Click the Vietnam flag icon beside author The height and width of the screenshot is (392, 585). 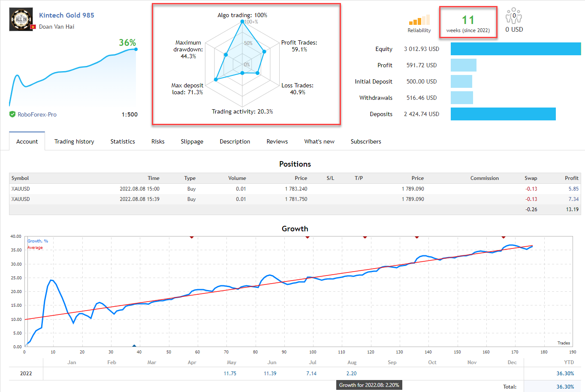pos(33,27)
